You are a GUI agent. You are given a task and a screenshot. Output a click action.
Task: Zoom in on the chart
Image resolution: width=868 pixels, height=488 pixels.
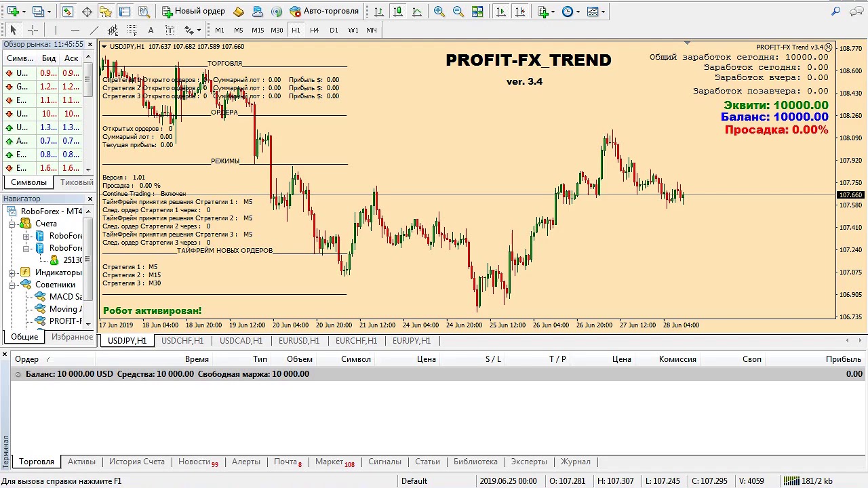pyautogui.click(x=439, y=12)
